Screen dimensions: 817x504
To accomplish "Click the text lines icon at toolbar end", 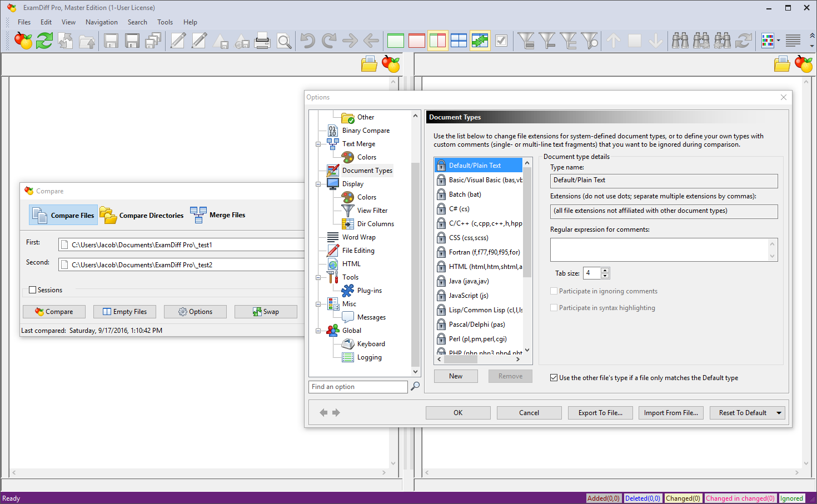I will (793, 41).
